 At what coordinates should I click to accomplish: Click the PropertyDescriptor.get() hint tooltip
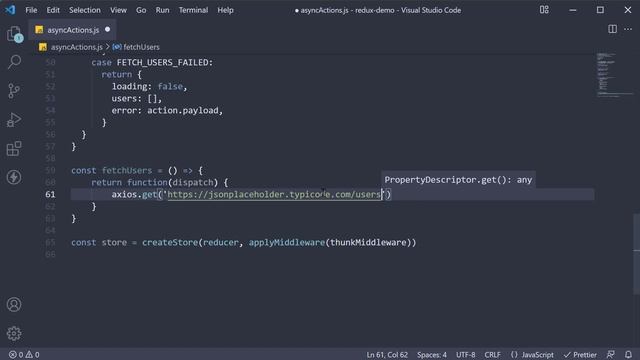(x=458, y=180)
